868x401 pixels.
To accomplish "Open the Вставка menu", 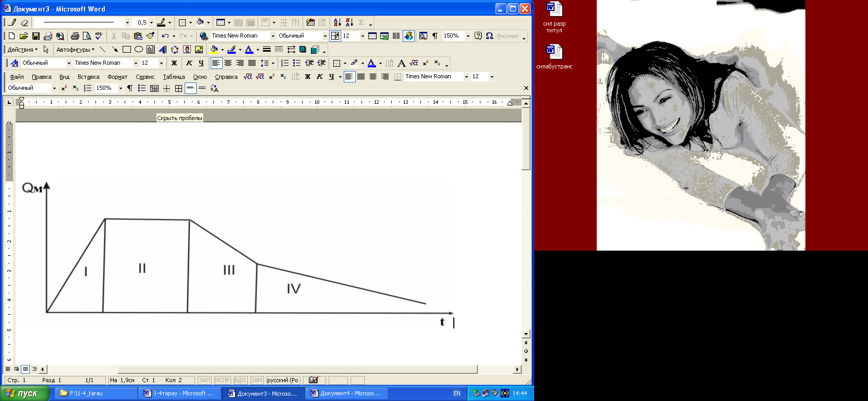I will click(88, 77).
